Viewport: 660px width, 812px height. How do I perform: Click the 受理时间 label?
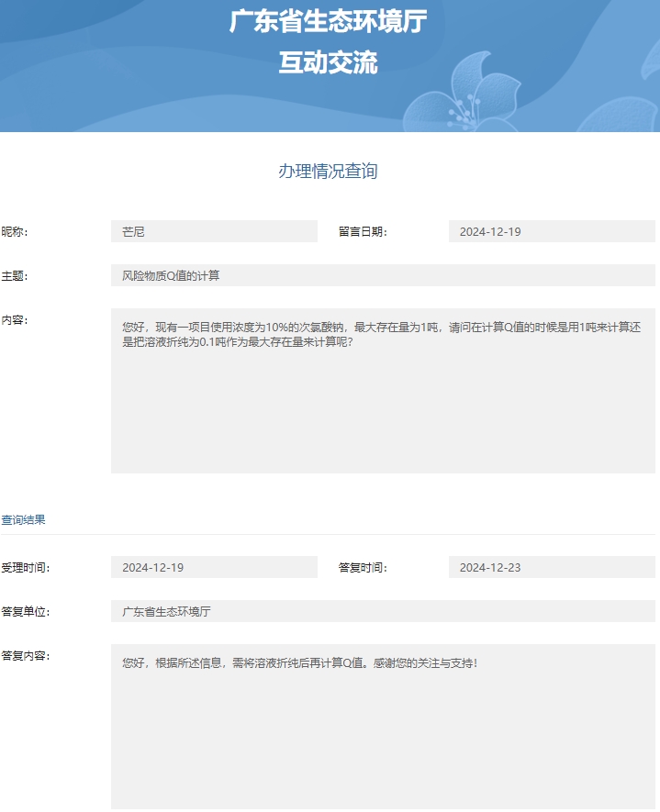25,568
